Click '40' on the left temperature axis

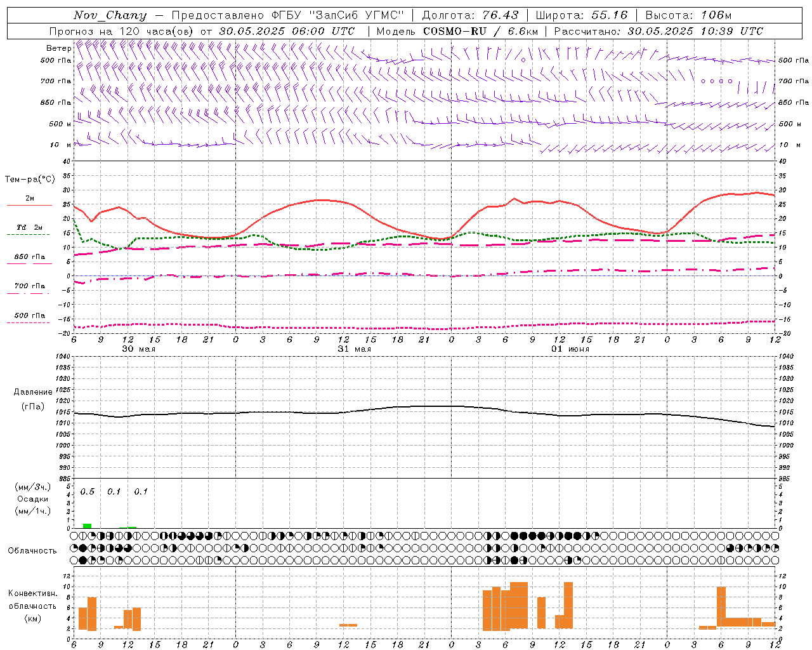[67, 161]
